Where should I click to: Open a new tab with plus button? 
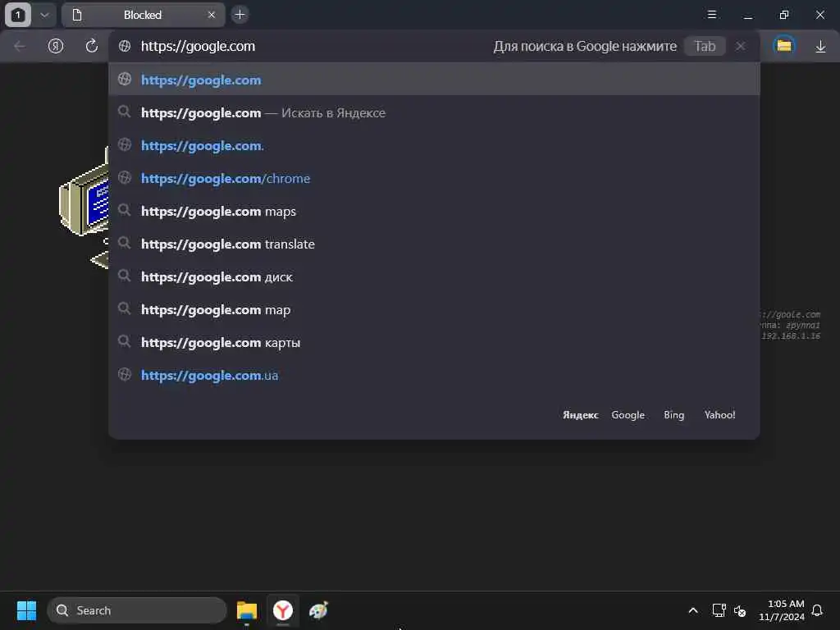240,15
